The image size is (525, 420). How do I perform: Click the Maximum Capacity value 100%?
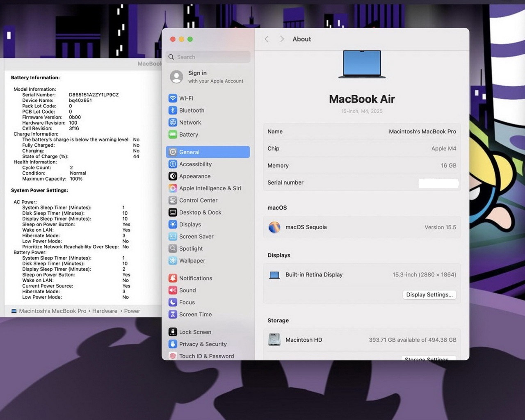76,179
